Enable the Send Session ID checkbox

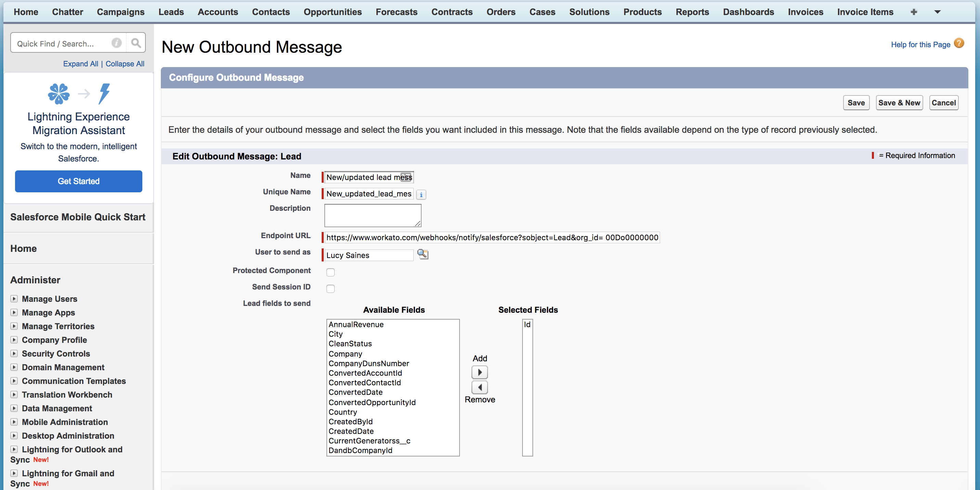point(330,289)
